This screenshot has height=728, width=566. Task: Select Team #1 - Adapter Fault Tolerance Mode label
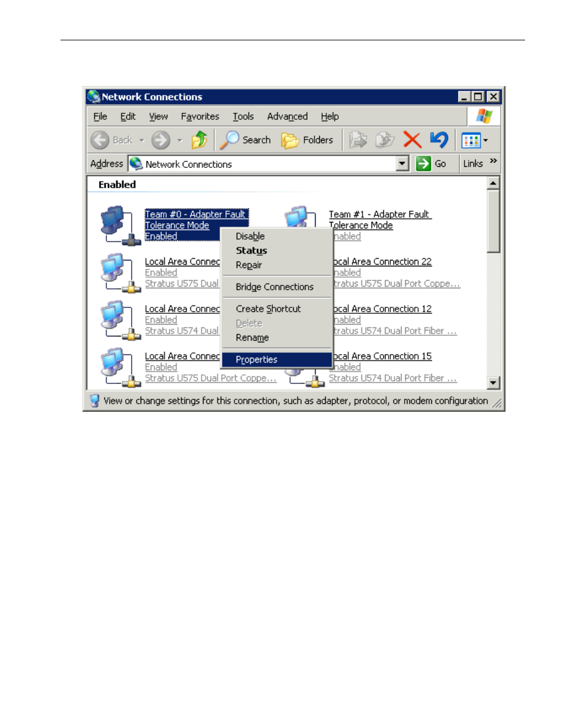[380, 220]
